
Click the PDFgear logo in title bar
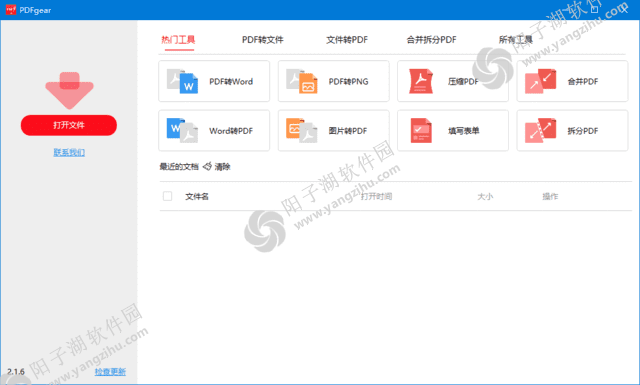pyautogui.click(x=11, y=9)
